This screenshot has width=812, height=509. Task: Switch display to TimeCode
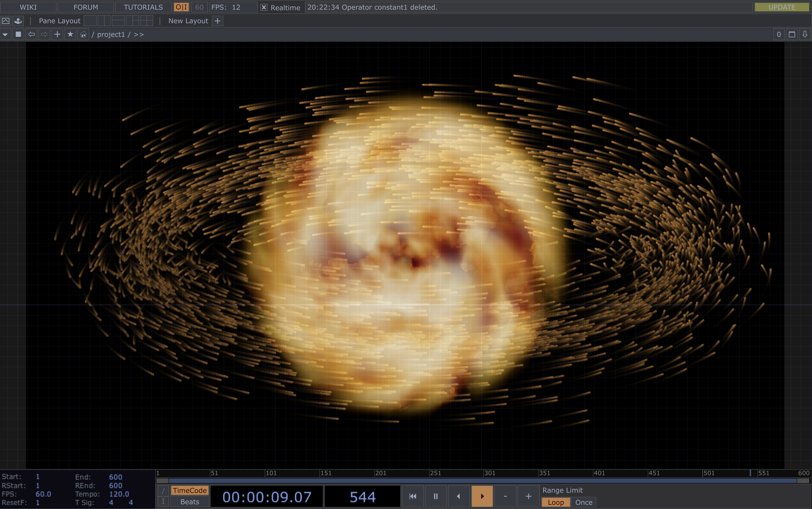190,491
